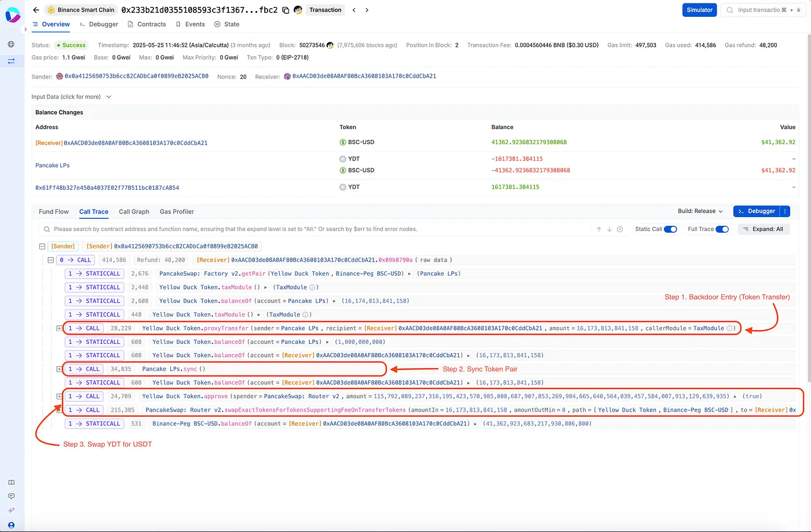This screenshot has height=532, width=811.
Task: Open the globe icon in left sidebar
Action: click(x=11, y=44)
